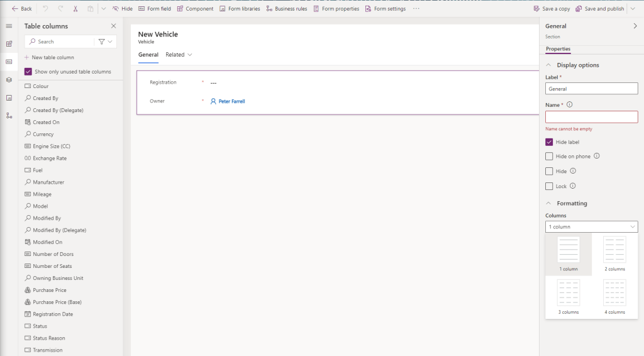Viewport: 644px width, 356px height.
Task: Click the Undo arrow icon in toolbar
Action: [45, 9]
